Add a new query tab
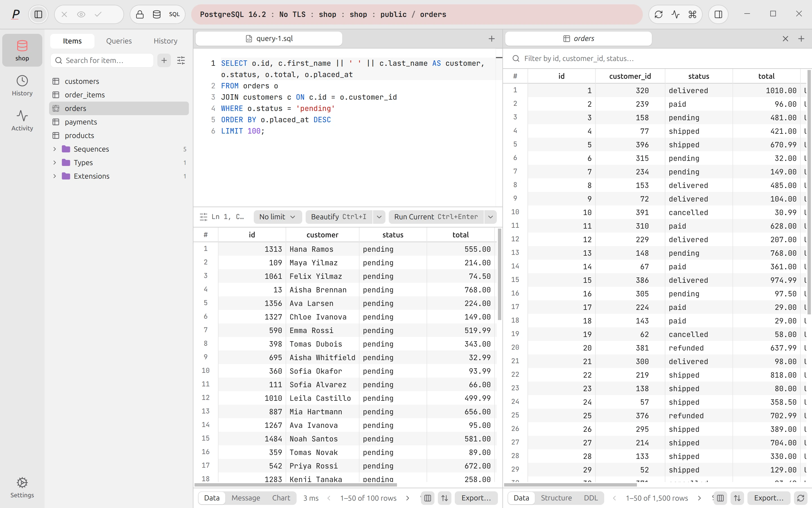 491,39
